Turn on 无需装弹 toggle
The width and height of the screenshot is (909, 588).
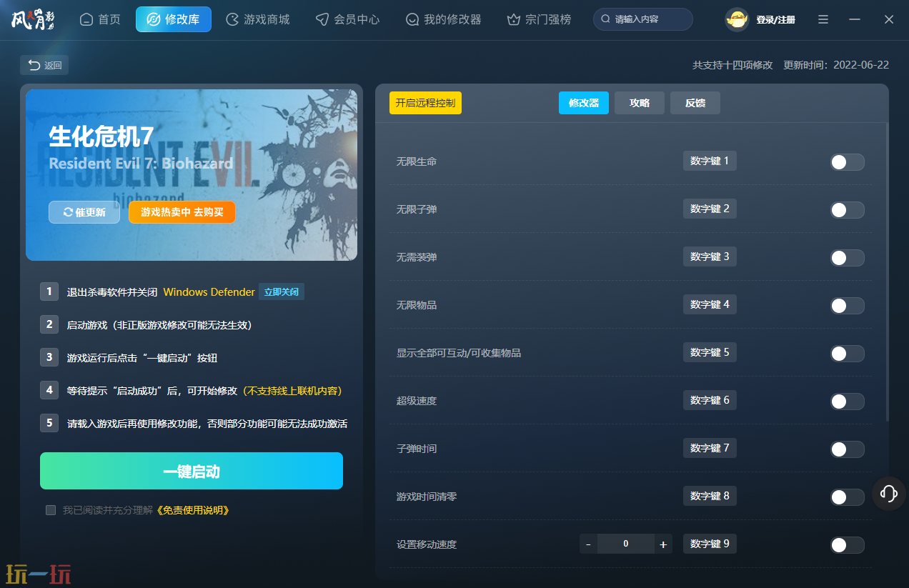point(847,258)
